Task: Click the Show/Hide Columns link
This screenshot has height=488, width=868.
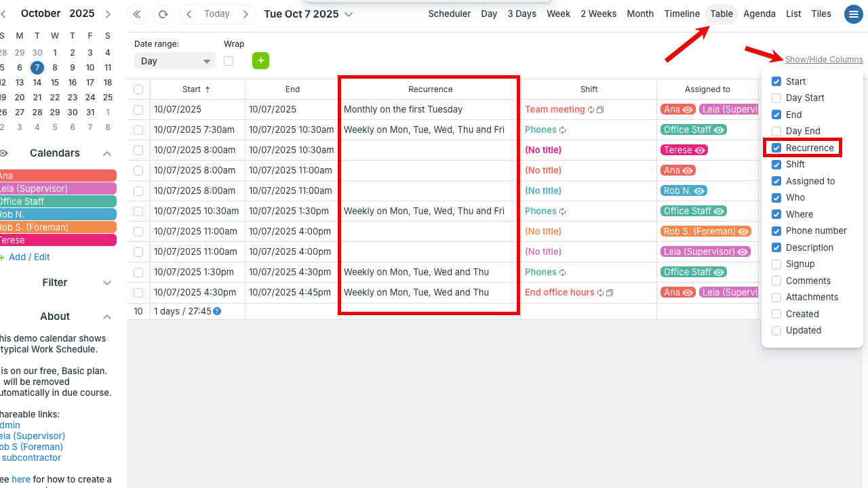Action: [x=823, y=60]
